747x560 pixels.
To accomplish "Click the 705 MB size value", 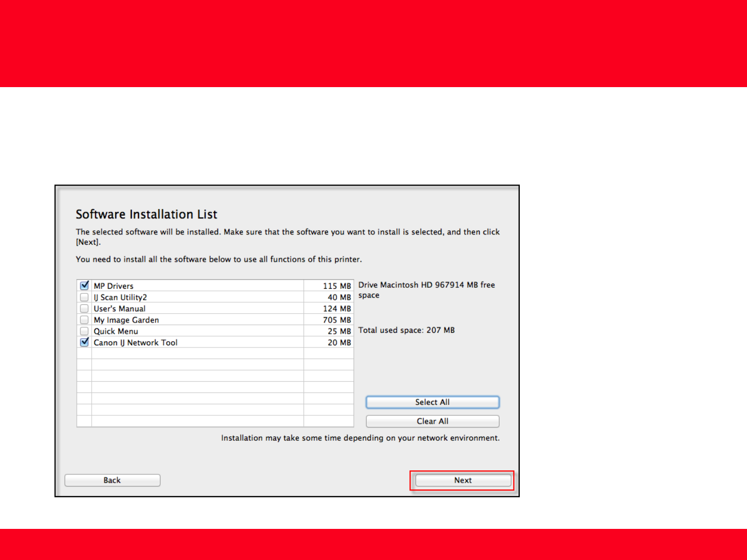I will click(x=337, y=320).
